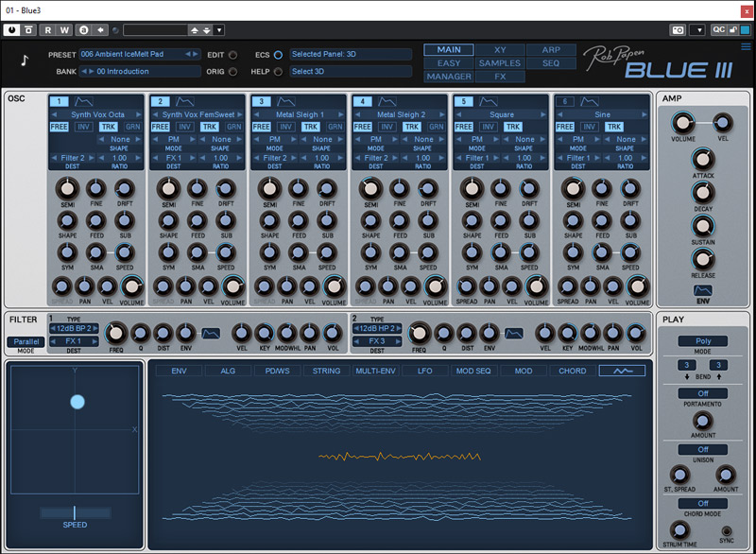
Task: Click the host power bypass icon
Action: pos(11,30)
